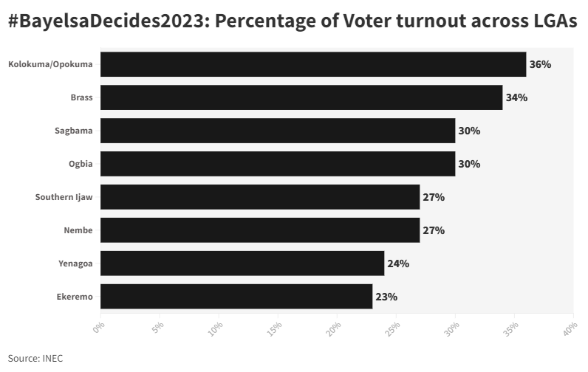Click the Kolokuma/Opokuma bar
Screen dimensions: 588x372
pos(313,64)
